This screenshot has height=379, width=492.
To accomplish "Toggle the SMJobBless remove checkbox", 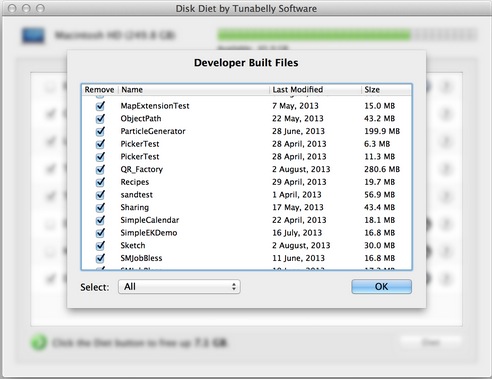I will pos(100,258).
